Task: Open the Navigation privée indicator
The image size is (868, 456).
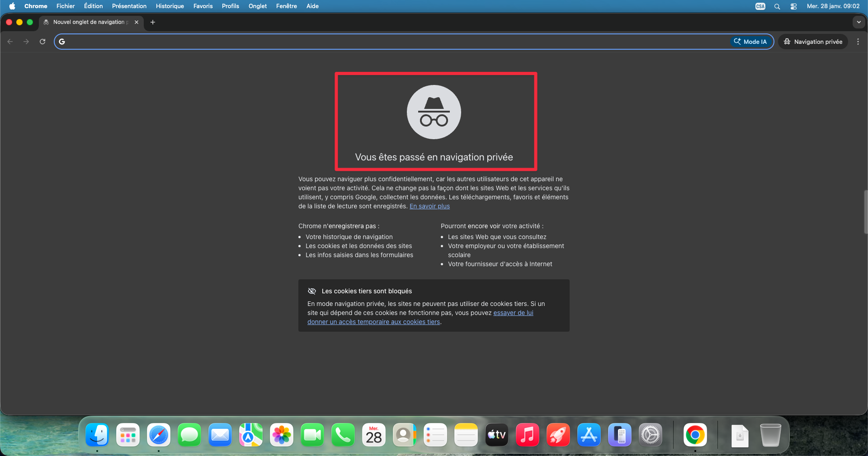Action: 813,42
